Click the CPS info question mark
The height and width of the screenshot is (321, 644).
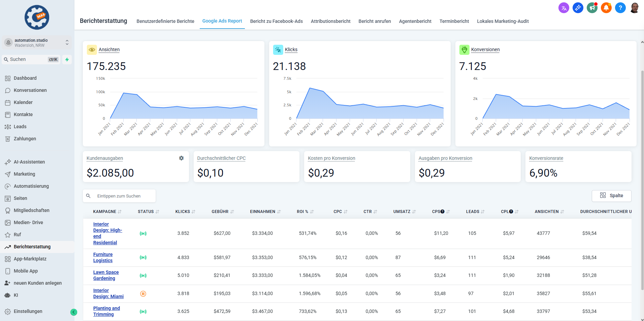443,212
